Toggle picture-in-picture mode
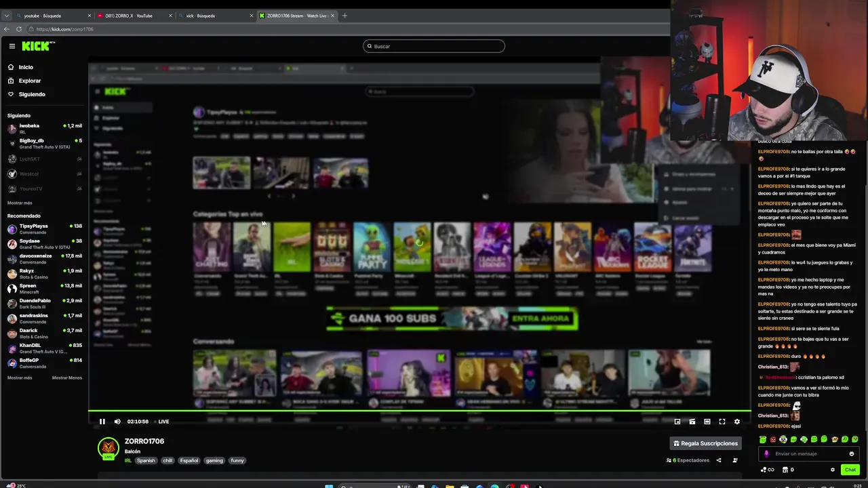 pyautogui.click(x=677, y=422)
